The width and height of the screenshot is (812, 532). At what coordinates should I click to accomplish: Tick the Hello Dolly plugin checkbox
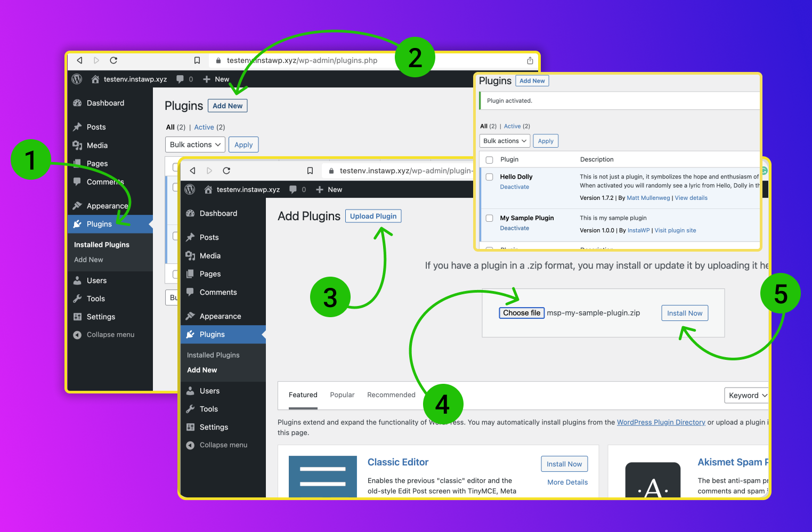point(489,177)
